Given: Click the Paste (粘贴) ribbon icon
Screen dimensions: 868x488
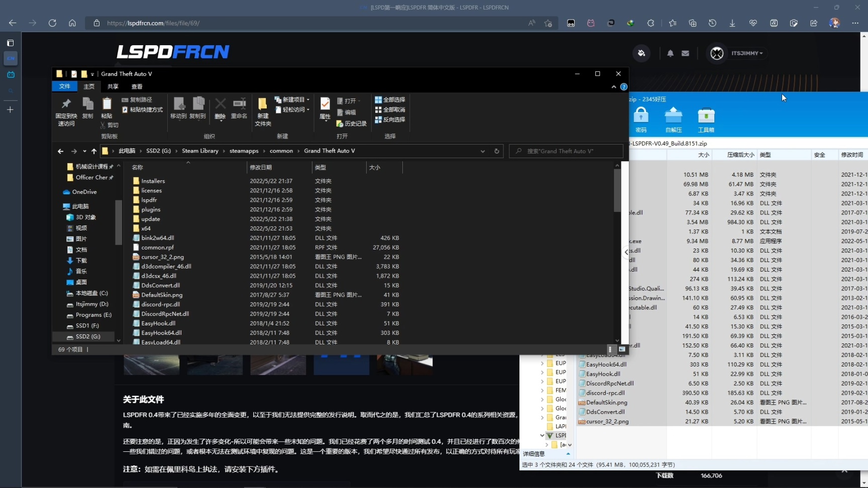Looking at the screenshot, I should (x=106, y=108).
